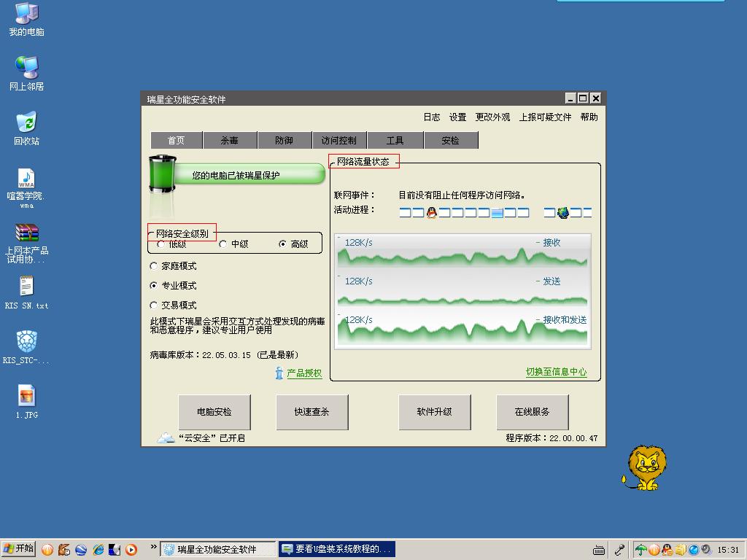The height and width of the screenshot is (560, 747).
Task: Open 上报可疑文件 report suspicious file
Action: tap(545, 117)
